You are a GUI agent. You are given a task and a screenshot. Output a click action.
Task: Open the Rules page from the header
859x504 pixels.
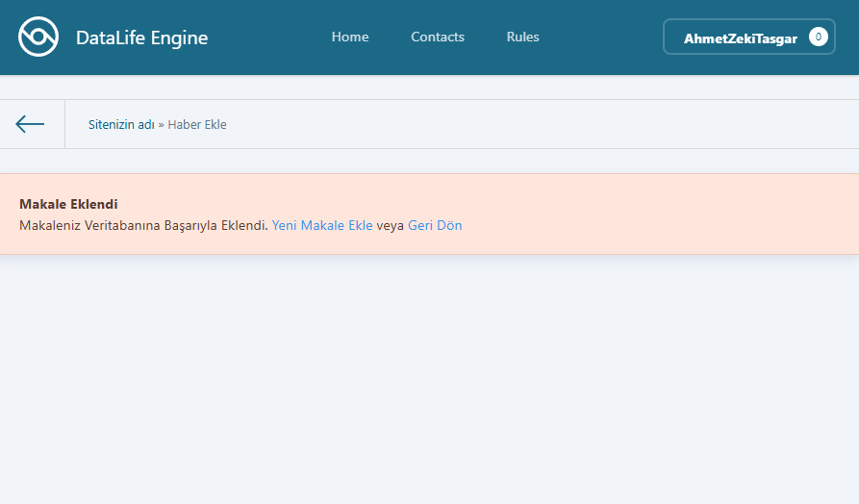[x=522, y=38]
